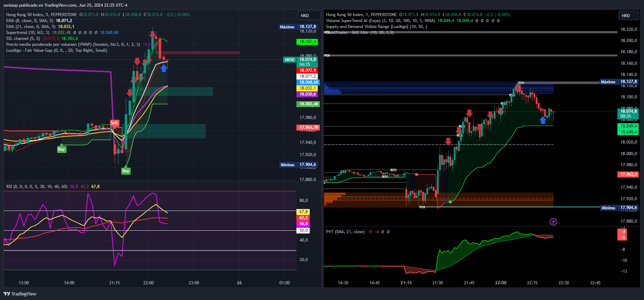Click the 26 date label on left time axis

(x=239, y=283)
